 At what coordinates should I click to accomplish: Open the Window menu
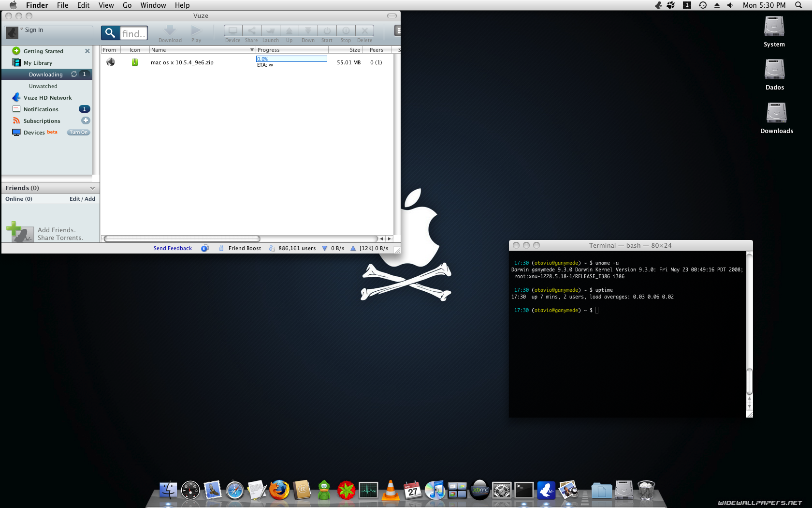point(153,5)
